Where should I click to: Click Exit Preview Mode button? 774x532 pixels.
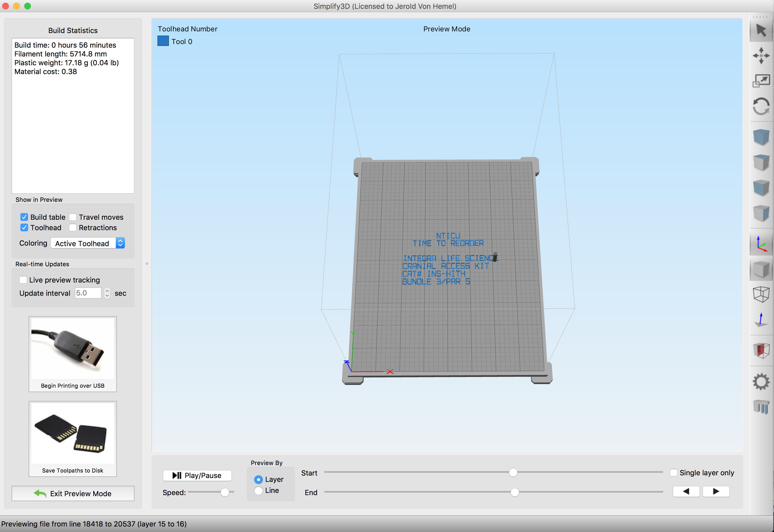coord(73,494)
